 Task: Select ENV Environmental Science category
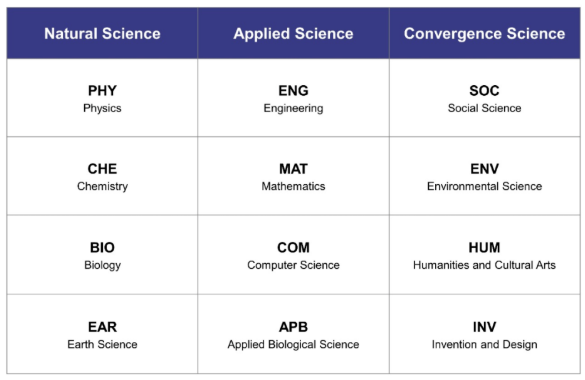tap(485, 176)
